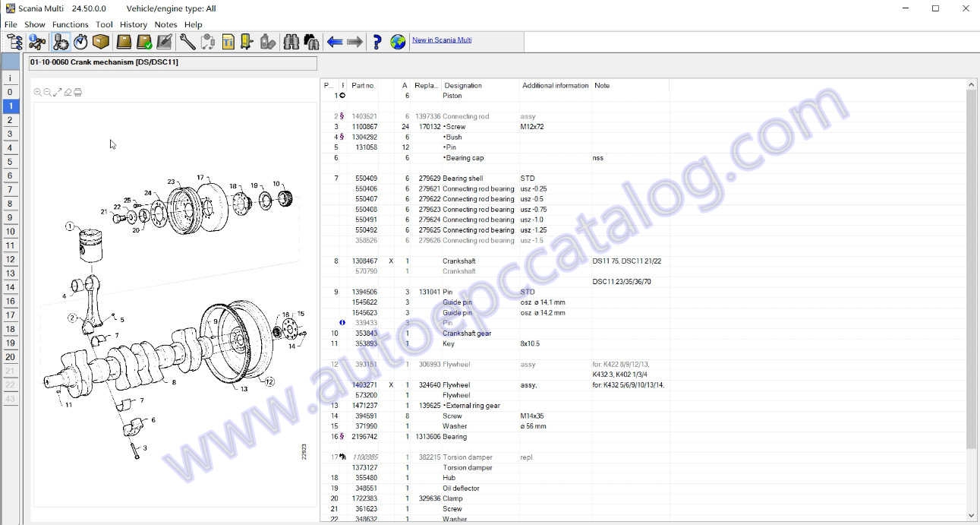Image resolution: width=980 pixels, height=525 pixels.
Task: Click the blue back arrow icon
Action: (x=335, y=42)
